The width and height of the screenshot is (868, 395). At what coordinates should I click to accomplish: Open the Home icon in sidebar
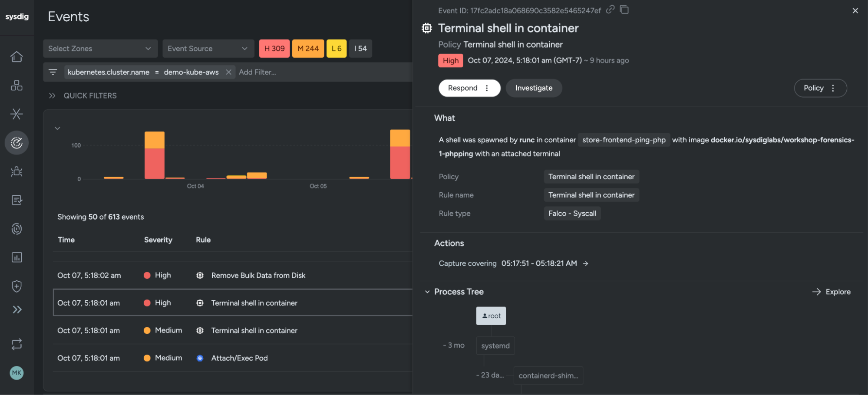pyautogui.click(x=17, y=57)
